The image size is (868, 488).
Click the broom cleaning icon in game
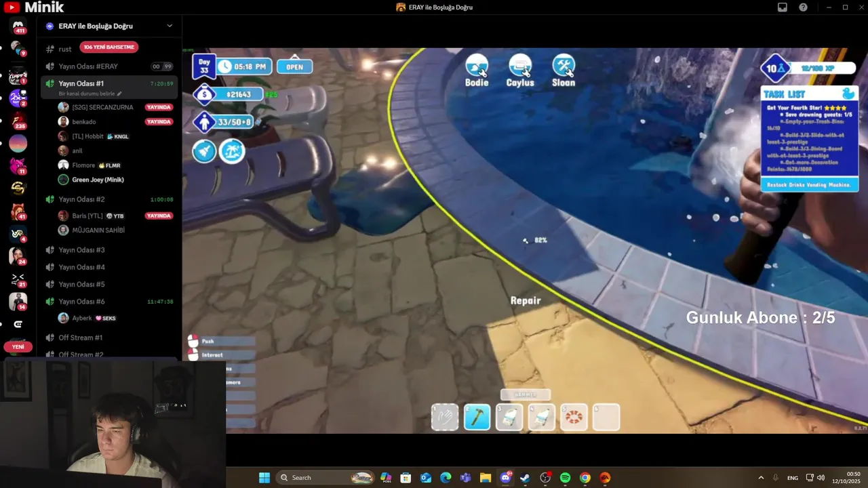[x=204, y=151]
